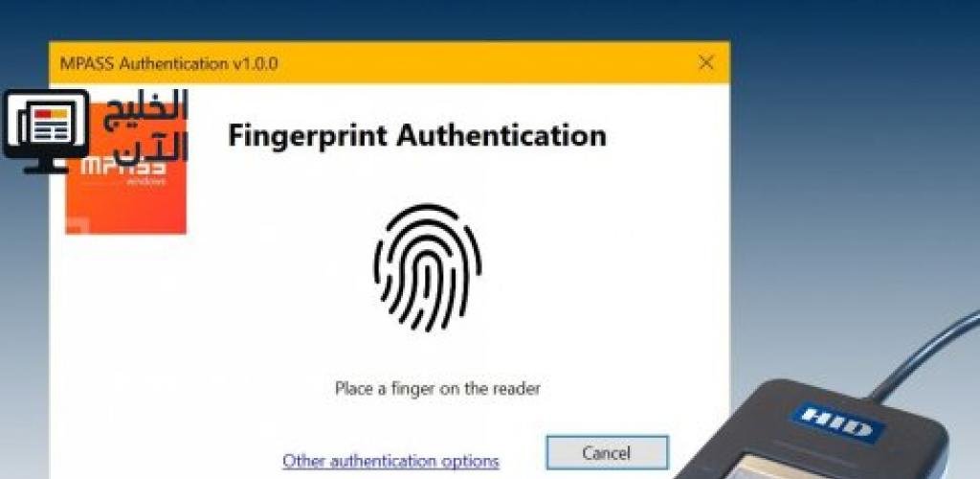Click the MPASS Authentication v1.0.0 title text
Image resolution: width=980 pixels, height=479 pixels.
click(168, 63)
